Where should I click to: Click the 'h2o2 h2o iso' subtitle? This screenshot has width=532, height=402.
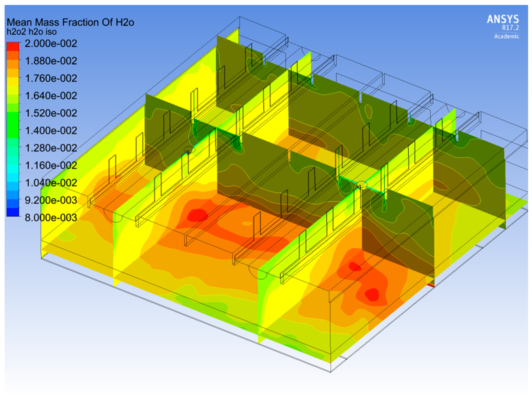coord(32,32)
